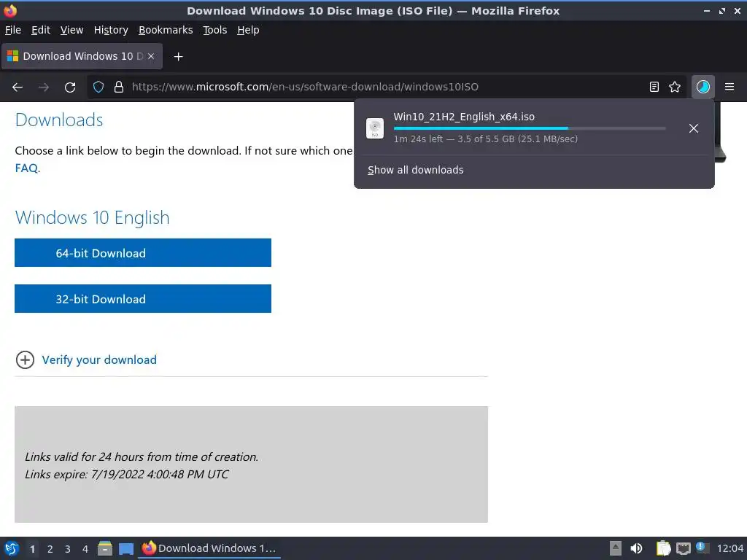
Task: Open the LXQt start menu icon
Action: [x=12, y=548]
